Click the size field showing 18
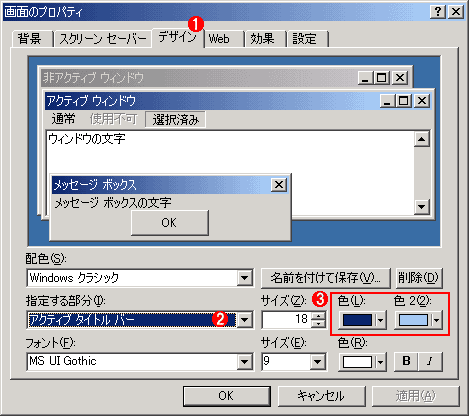This screenshot has height=416, width=469. click(x=287, y=320)
